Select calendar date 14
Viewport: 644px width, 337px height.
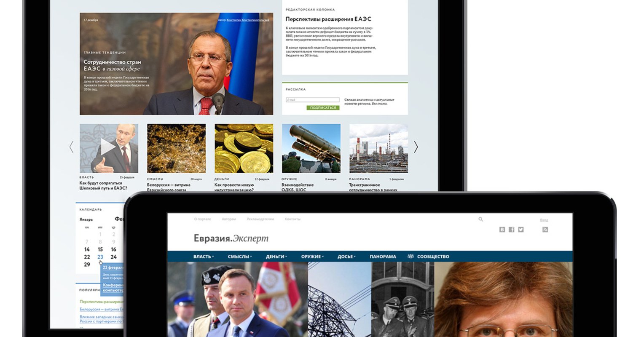point(87,249)
